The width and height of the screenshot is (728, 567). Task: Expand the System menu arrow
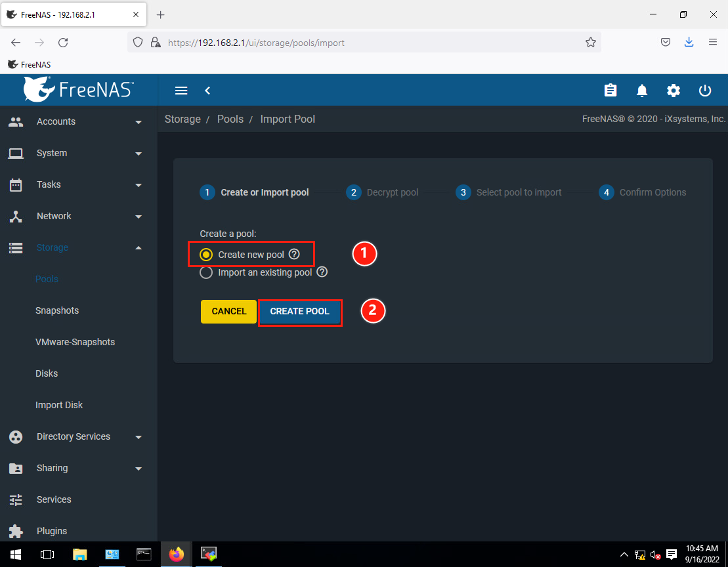139,154
